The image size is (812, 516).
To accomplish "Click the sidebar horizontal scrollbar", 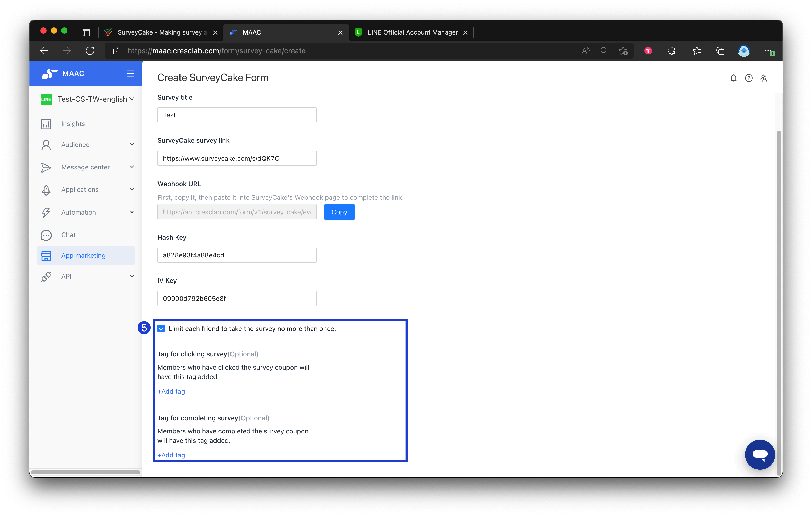I will pyautogui.click(x=86, y=472).
